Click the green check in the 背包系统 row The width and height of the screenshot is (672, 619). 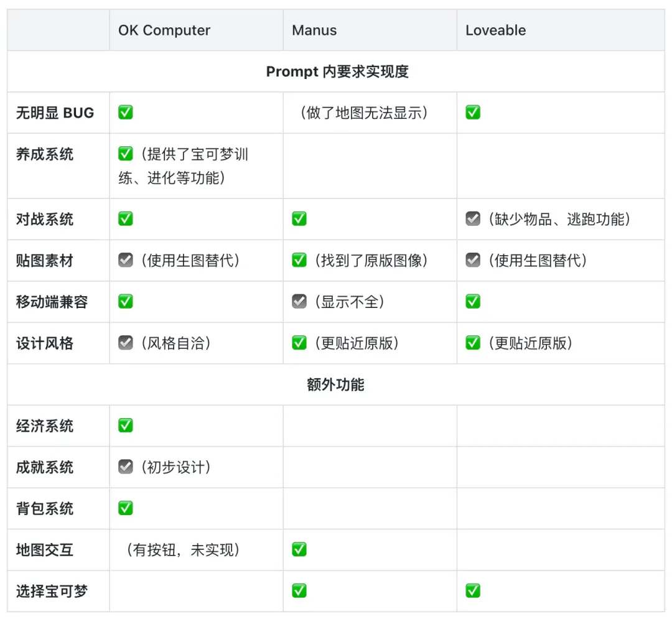click(x=126, y=508)
